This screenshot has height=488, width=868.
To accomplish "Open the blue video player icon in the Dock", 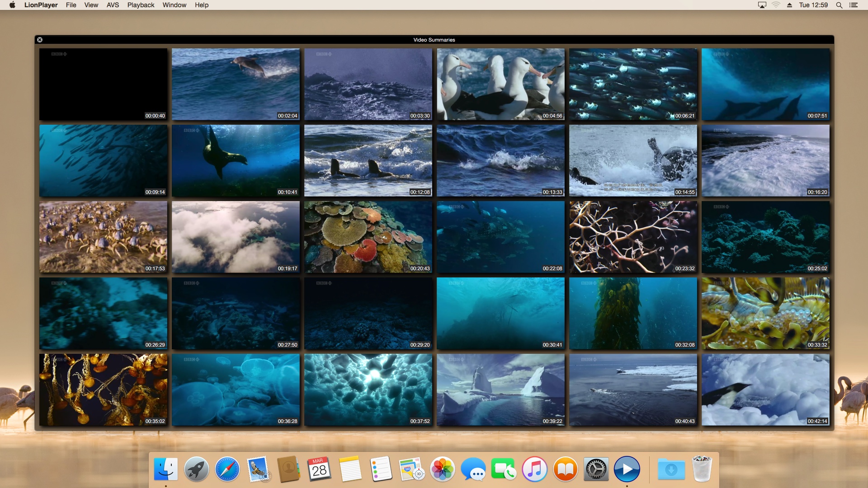I will pyautogui.click(x=627, y=469).
